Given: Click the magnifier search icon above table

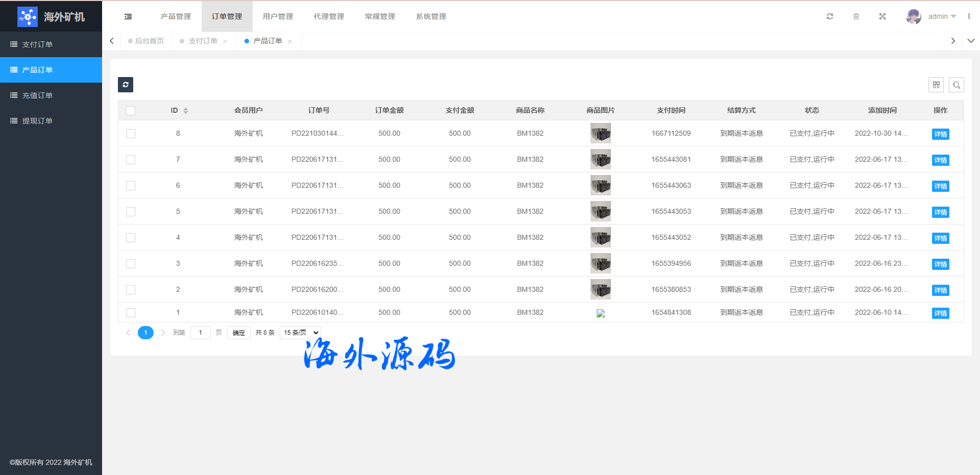Looking at the screenshot, I should tap(957, 85).
